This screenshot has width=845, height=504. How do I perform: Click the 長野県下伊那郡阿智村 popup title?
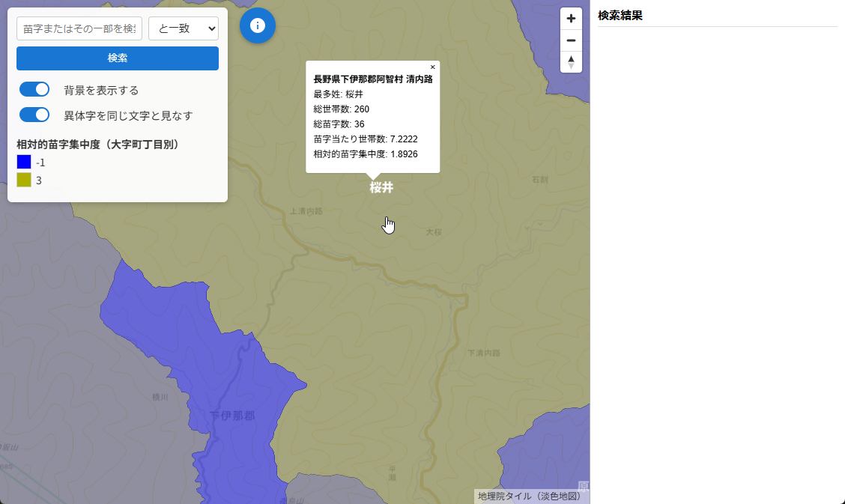pos(372,78)
